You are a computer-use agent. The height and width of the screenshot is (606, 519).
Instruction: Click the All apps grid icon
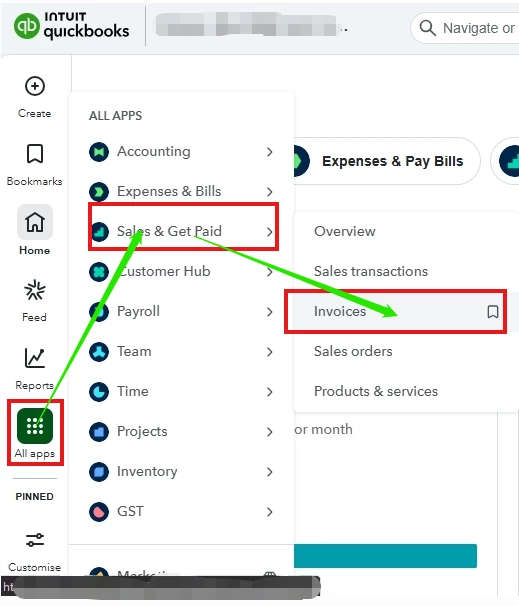(x=35, y=426)
